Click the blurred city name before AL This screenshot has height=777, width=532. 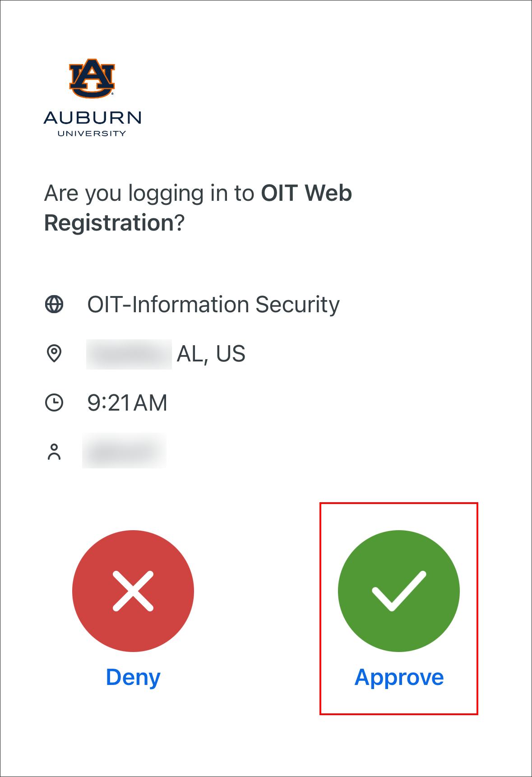tap(129, 354)
